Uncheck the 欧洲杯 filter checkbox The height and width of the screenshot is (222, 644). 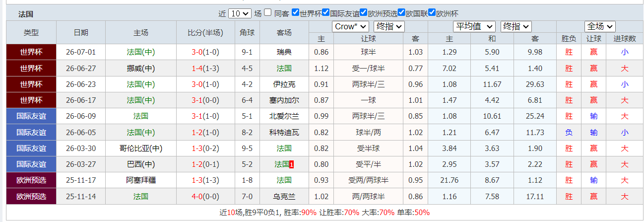pyautogui.click(x=432, y=13)
